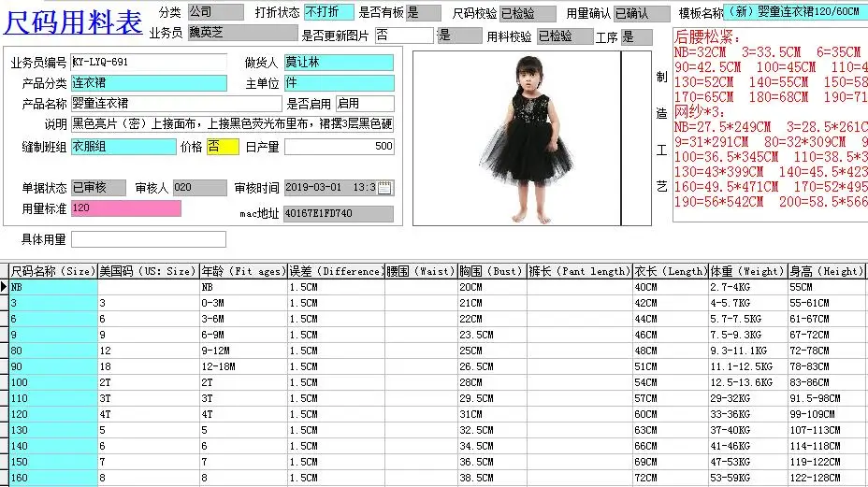Click the 是否启用 field 启用
This screenshot has height=487, width=868.
365,104
